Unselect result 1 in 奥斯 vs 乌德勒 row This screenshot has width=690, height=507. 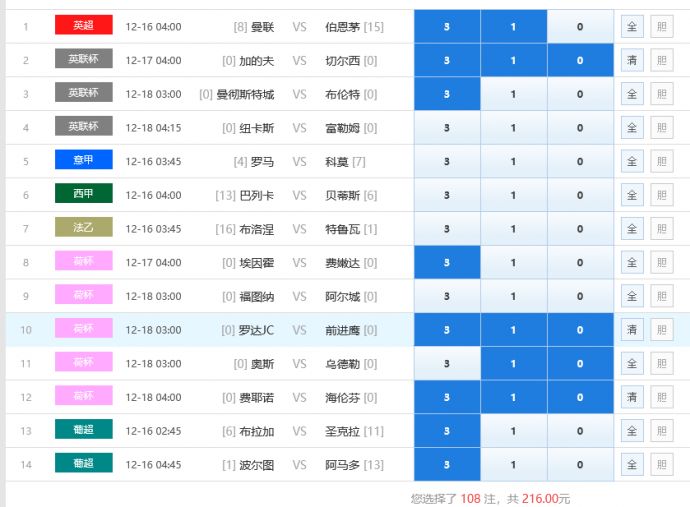click(513, 364)
